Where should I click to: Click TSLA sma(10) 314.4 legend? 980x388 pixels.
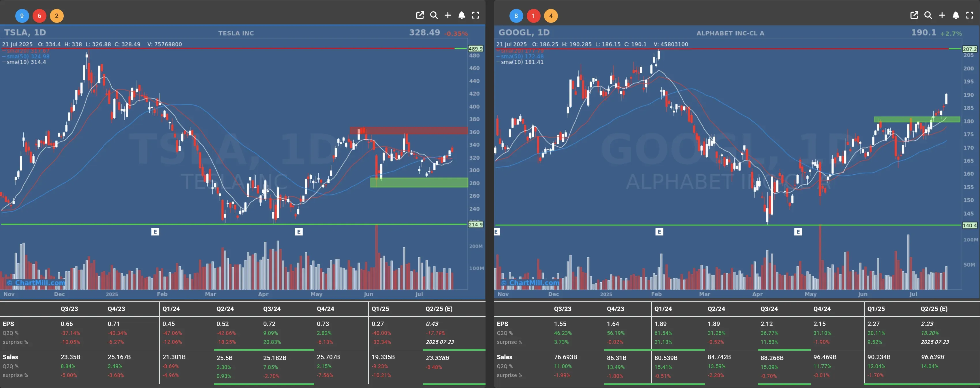24,62
